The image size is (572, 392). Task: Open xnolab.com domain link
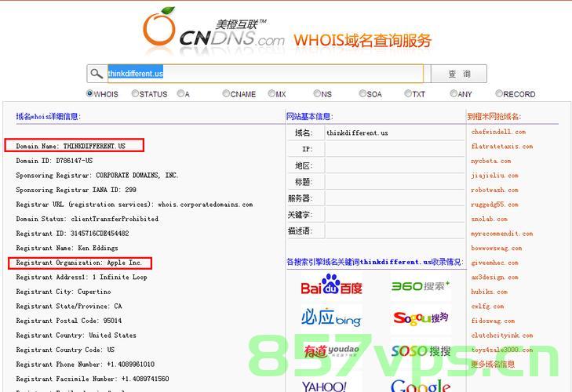click(489, 220)
